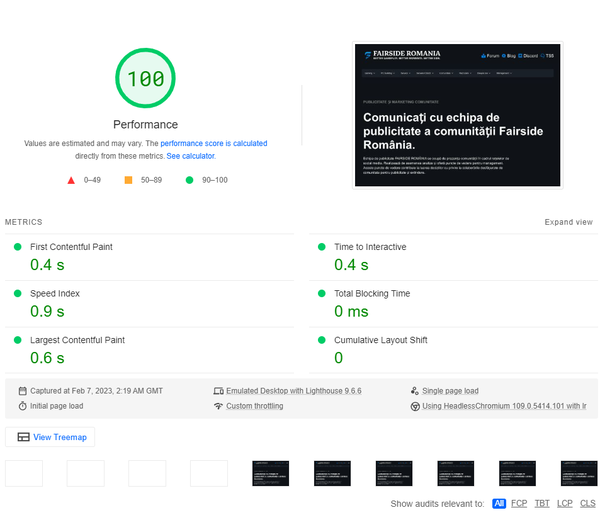Image resolution: width=600 pixels, height=515 pixels.
Task: Click the orange square 50–89 legend icon
Action: tap(129, 180)
